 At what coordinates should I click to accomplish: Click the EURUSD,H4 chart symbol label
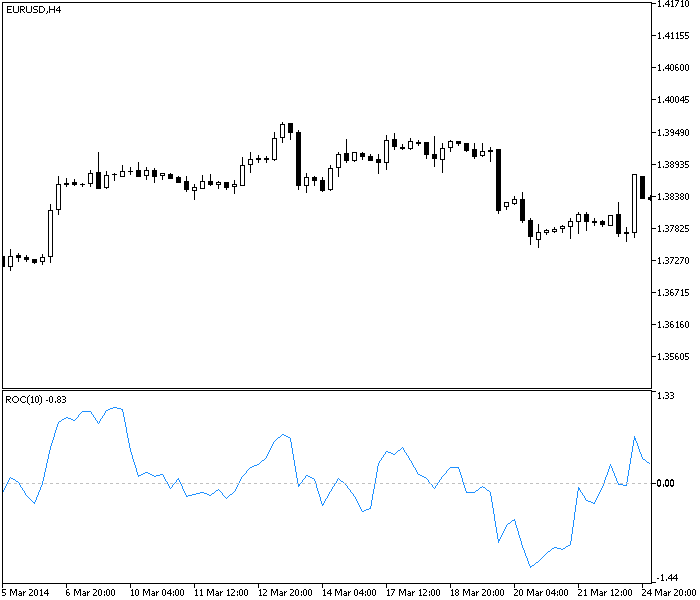[33, 10]
